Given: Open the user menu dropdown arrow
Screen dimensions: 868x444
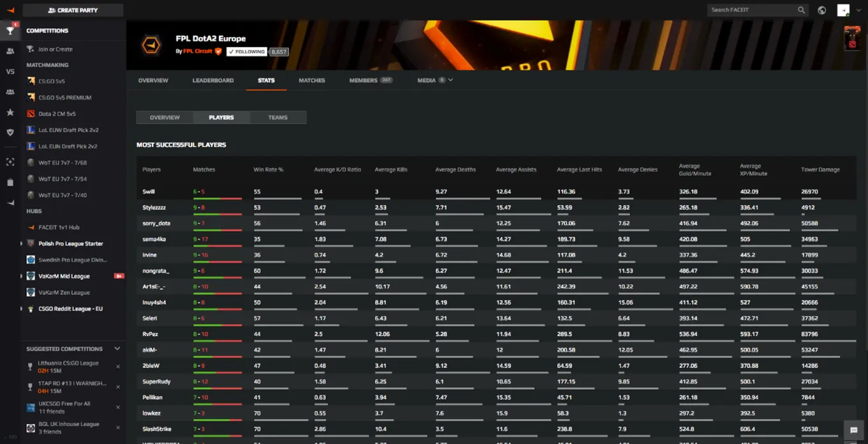Looking at the screenshot, I should (858, 10).
